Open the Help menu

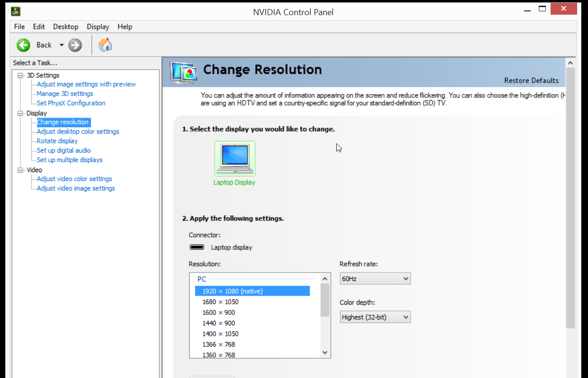pyautogui.click(x=125, y=26)
